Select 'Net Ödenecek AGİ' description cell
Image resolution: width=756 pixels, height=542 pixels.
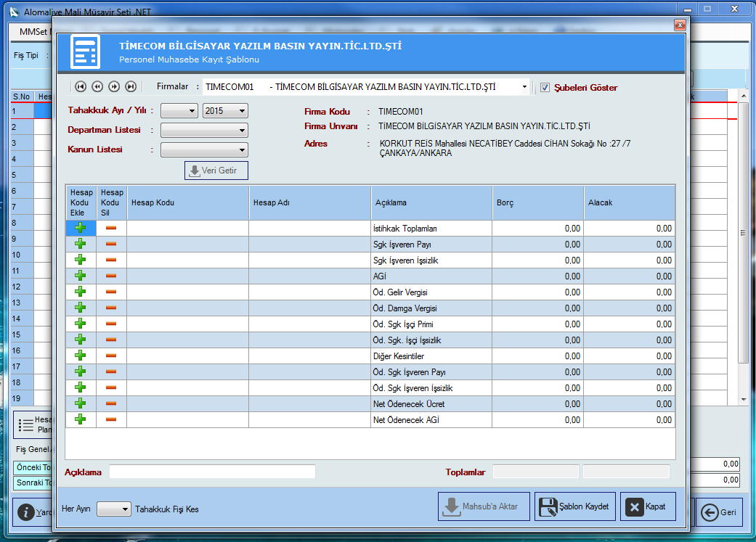pos(431,419)
